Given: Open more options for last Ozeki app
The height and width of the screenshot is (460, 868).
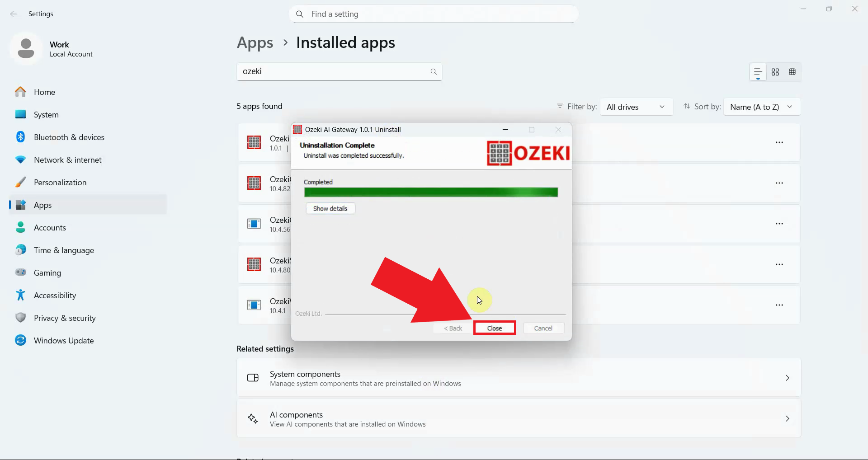Looking at the screenshot, I should (779, 305).
